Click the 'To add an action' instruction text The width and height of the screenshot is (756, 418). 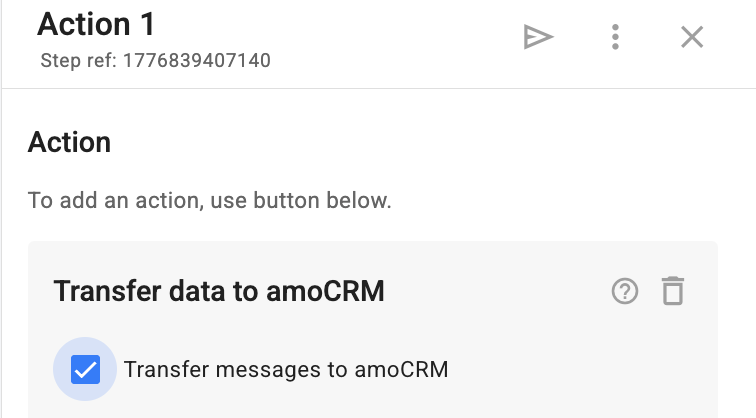point(209,200)
